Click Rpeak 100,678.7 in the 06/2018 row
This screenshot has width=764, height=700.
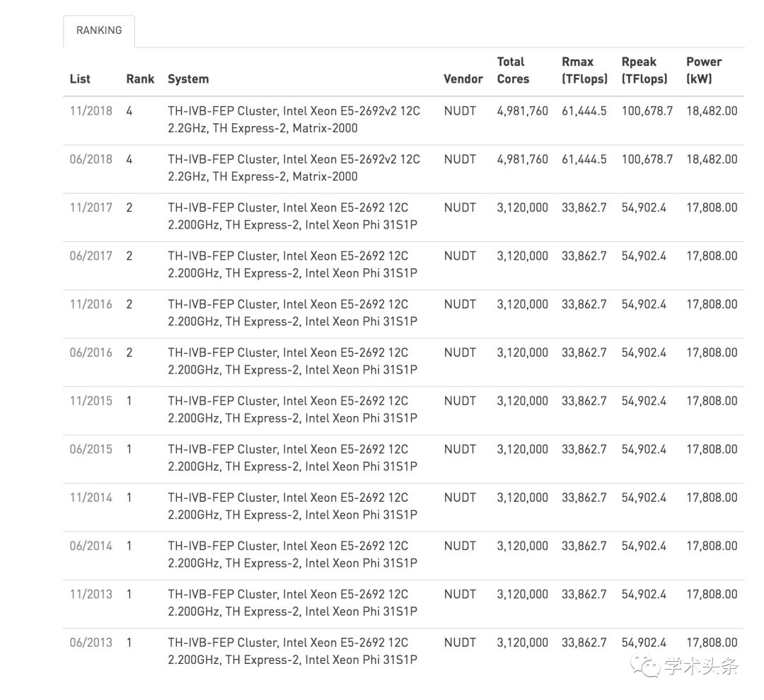[x=647, y=159]
